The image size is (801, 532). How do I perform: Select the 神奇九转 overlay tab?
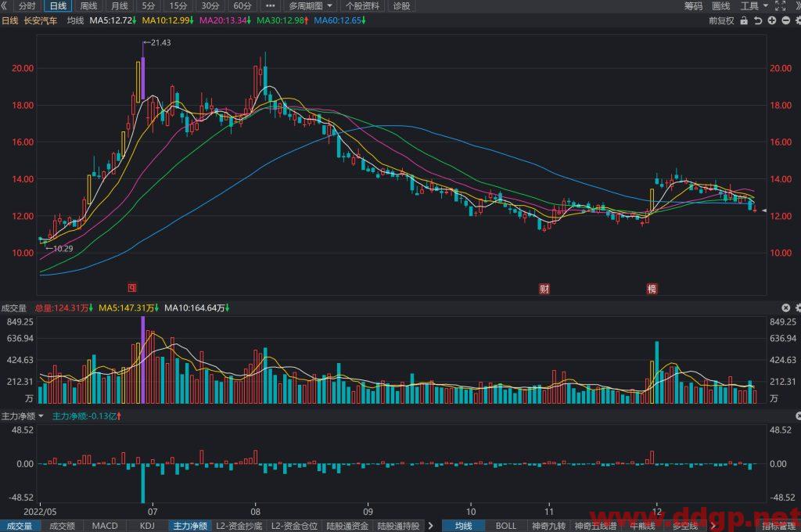tap(548, 526)
